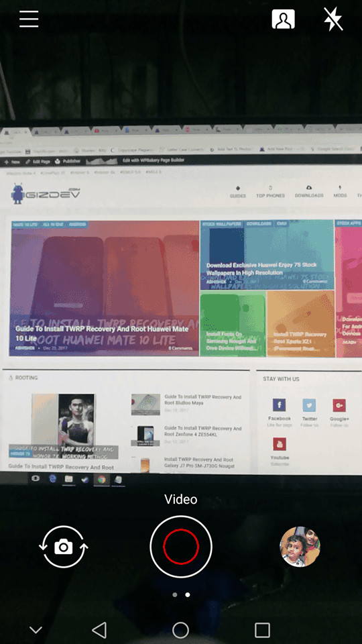Tap the Facebook icon in the viewfinder

pos(279,405)
